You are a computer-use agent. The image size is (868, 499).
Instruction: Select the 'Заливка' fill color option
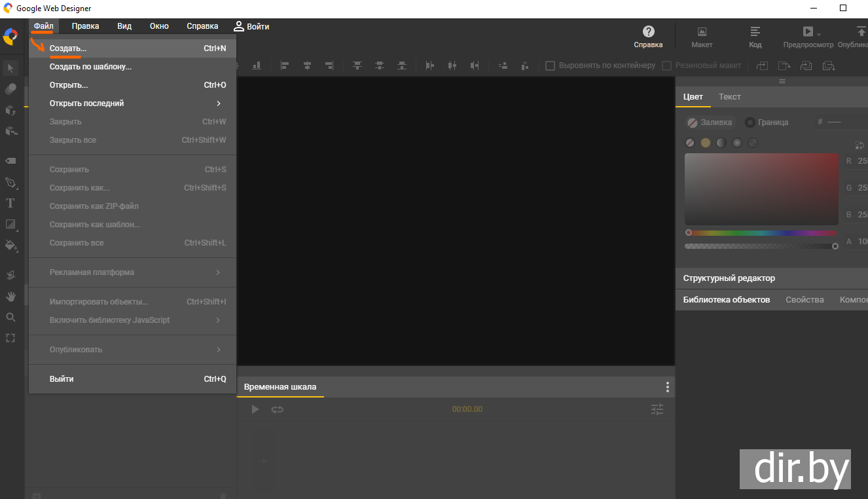click(693, 122)
